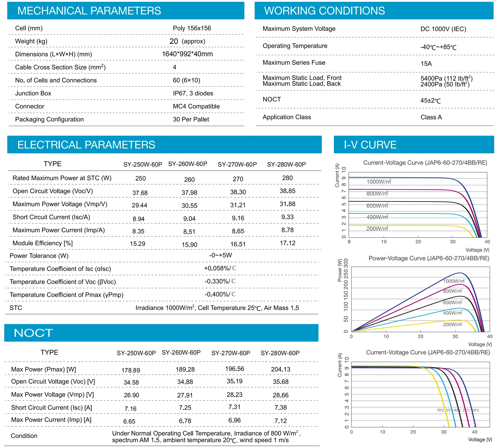This screenshot has height=448, width=496.
Task: Click the 'Short Circuit Current (Isc) [A]' NOCT label
Action: click(52, 408)
